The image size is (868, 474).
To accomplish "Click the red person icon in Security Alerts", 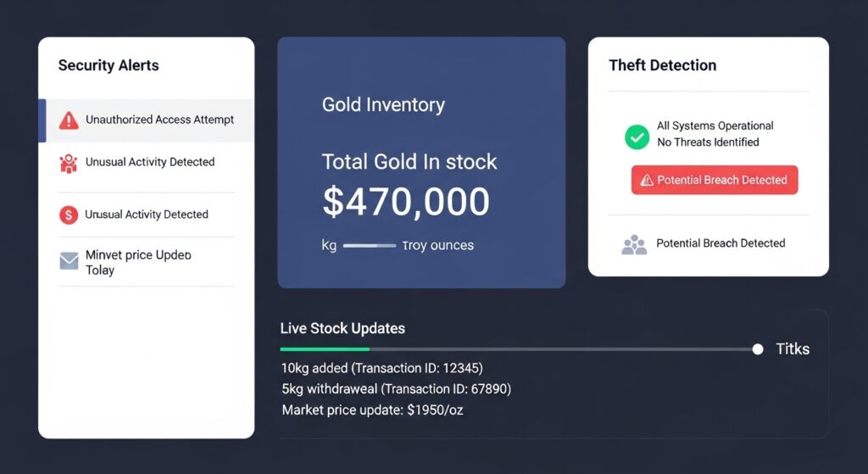I will pos(69,163).
